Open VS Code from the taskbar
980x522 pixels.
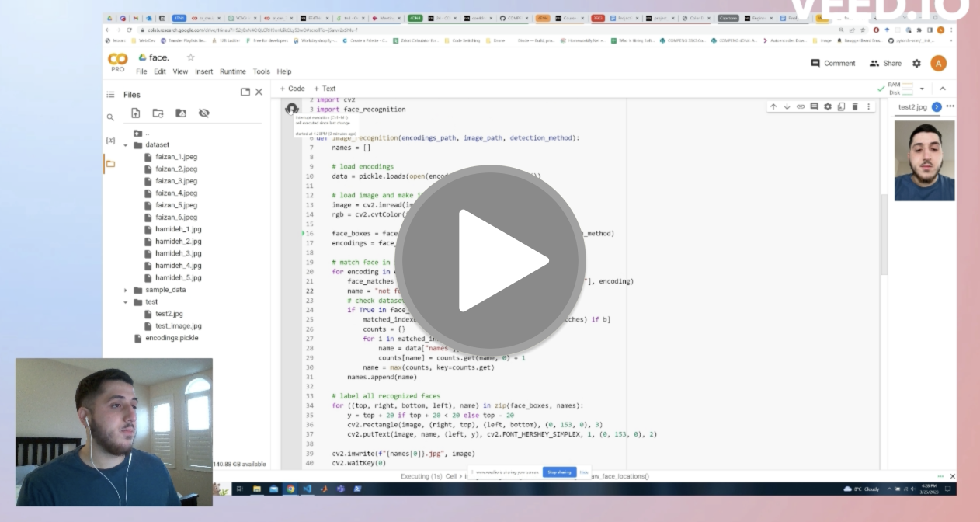(x=308, y=489)
